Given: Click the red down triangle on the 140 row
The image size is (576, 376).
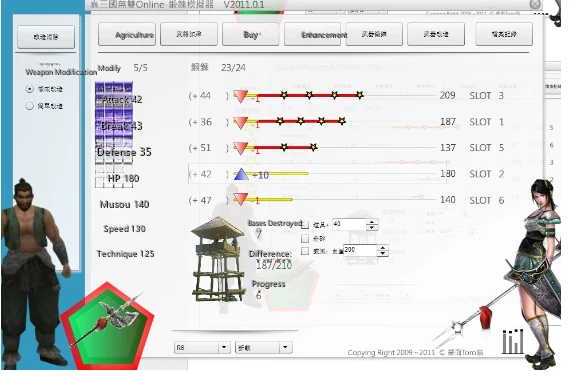Looking at the screenshot, I should [241, 199].
